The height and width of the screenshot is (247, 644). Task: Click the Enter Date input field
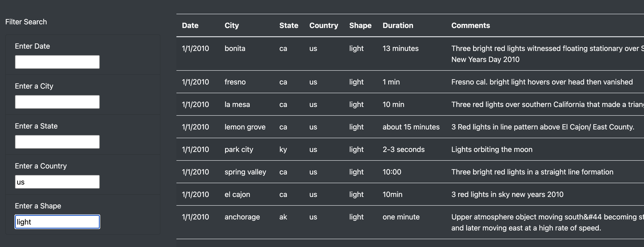tap(57, 62)
